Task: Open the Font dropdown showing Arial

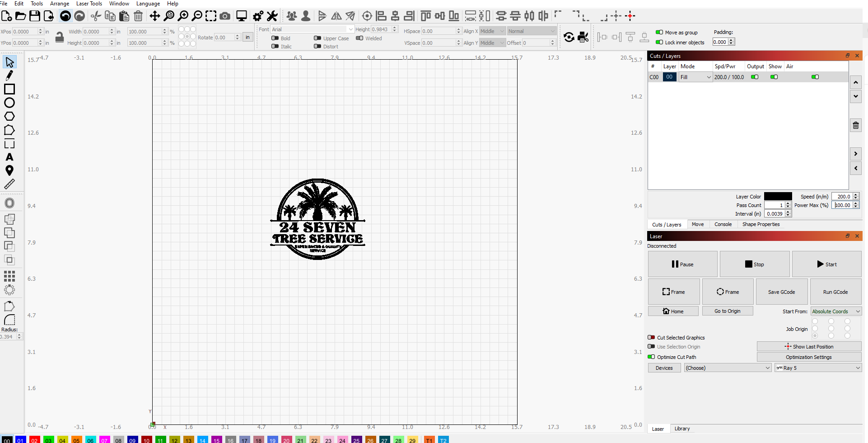Action: point(312,29)
